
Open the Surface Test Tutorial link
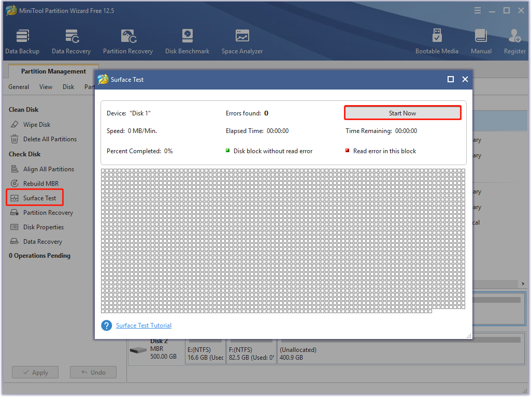tap(143, 326)
